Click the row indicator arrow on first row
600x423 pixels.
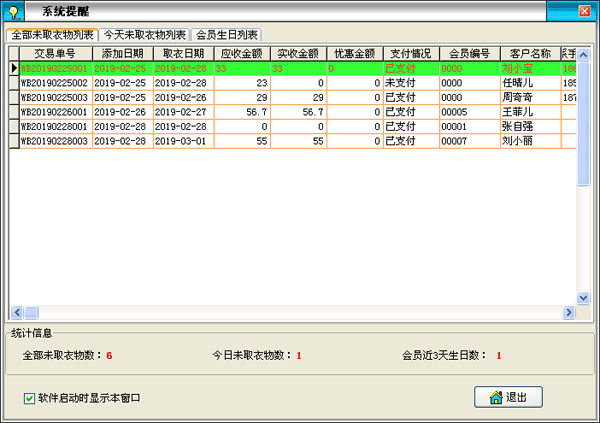coord(14,69)
